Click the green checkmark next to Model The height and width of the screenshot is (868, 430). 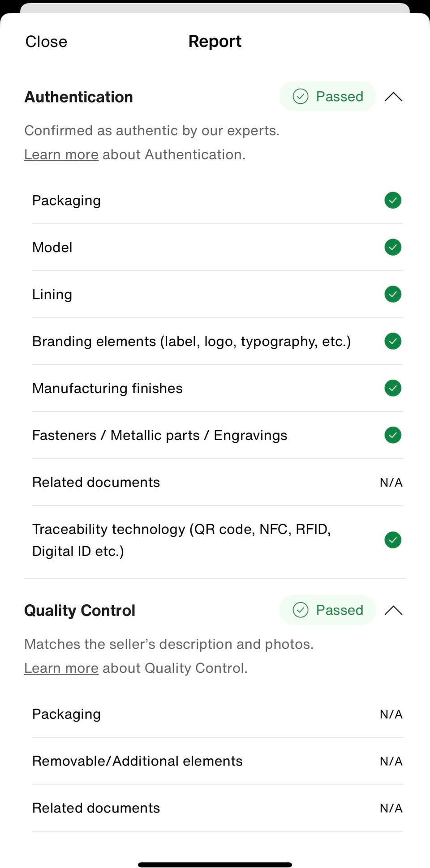[x=393, y=247]
